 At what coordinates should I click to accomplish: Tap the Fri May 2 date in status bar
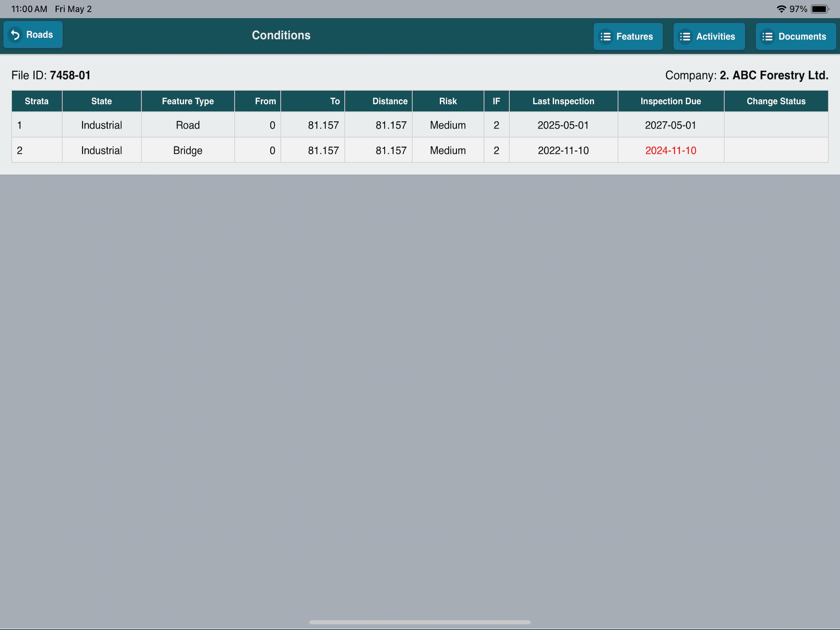click(73, 9)
